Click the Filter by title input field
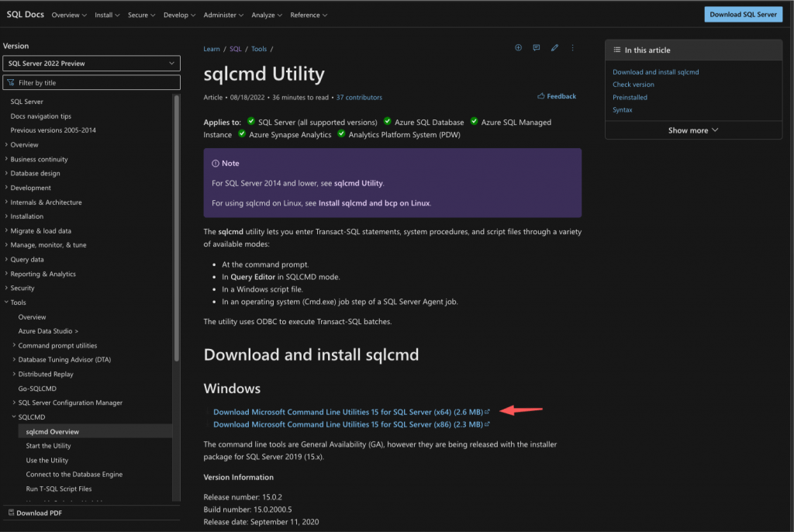The height and width of the screenshot is (532, 794). (x=91, y=82)
